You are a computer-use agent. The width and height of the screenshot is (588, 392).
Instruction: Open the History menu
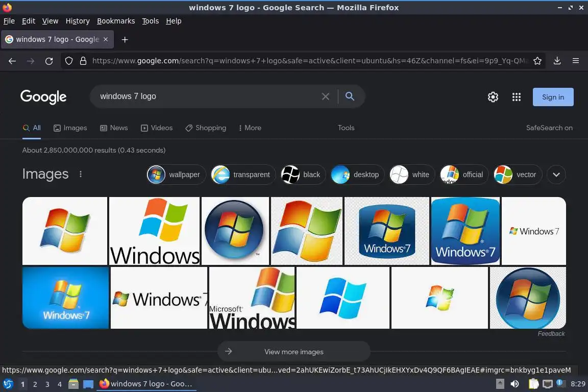[78, 21]
